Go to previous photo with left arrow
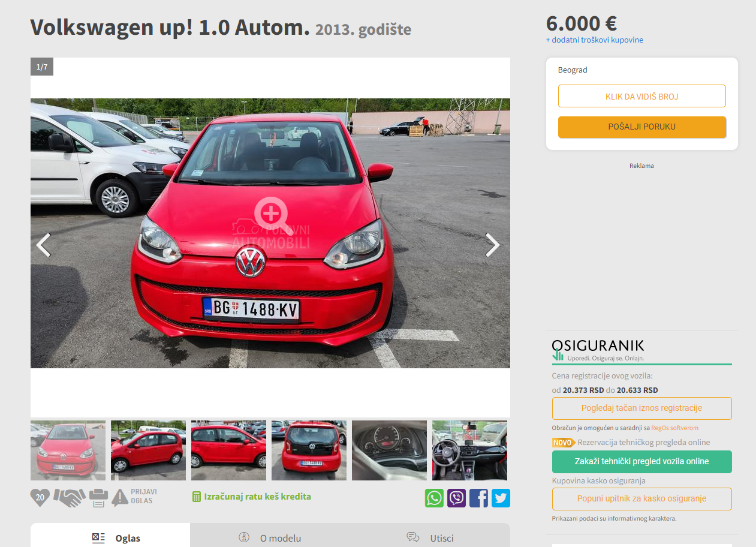The image size is (756, 547). point(44,245)
